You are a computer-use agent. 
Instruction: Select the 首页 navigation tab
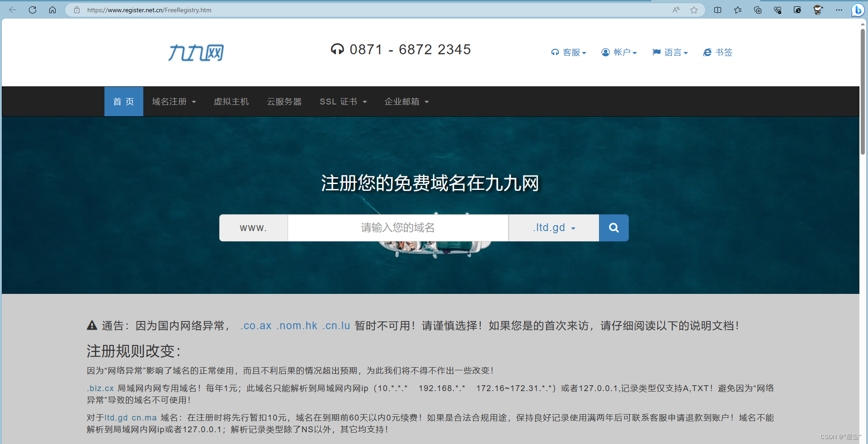[x=124, y=102]
